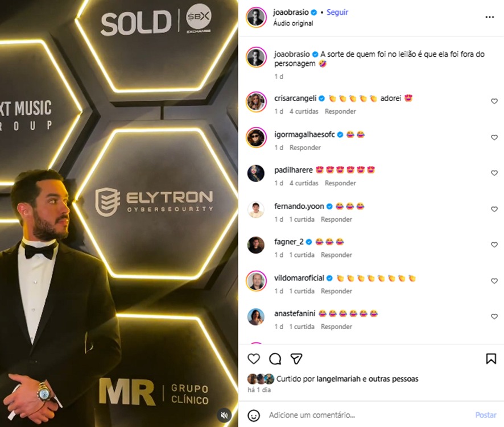This screenshot has height=427, width=504.
Task: Like crisarcangeli's comment
Action: click(494, 101)
